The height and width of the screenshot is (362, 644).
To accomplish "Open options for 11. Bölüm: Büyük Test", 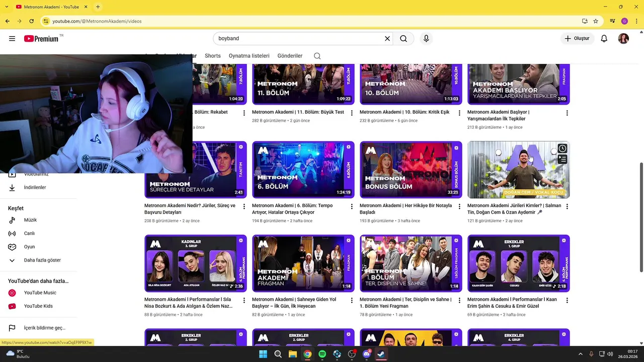I will pyautogui.click(x=352, y=113).
